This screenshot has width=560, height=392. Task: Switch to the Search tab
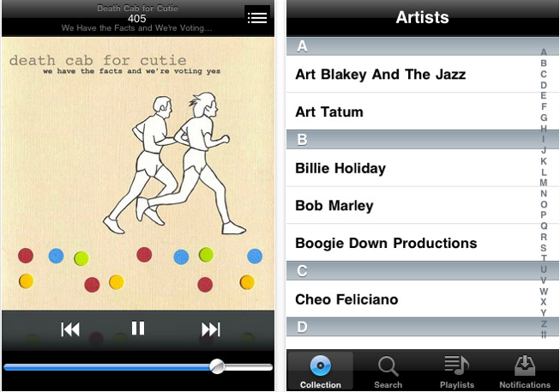click(388, 371)
